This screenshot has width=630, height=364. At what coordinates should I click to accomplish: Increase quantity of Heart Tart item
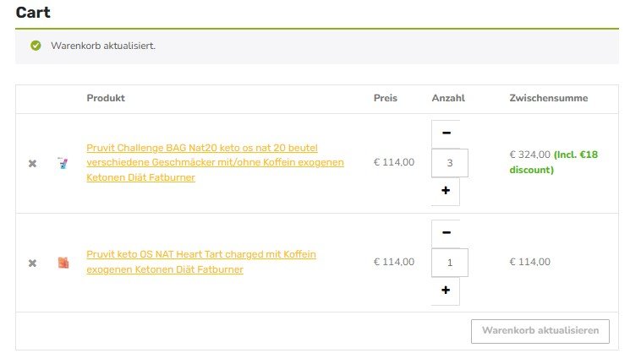coord(446,291)
